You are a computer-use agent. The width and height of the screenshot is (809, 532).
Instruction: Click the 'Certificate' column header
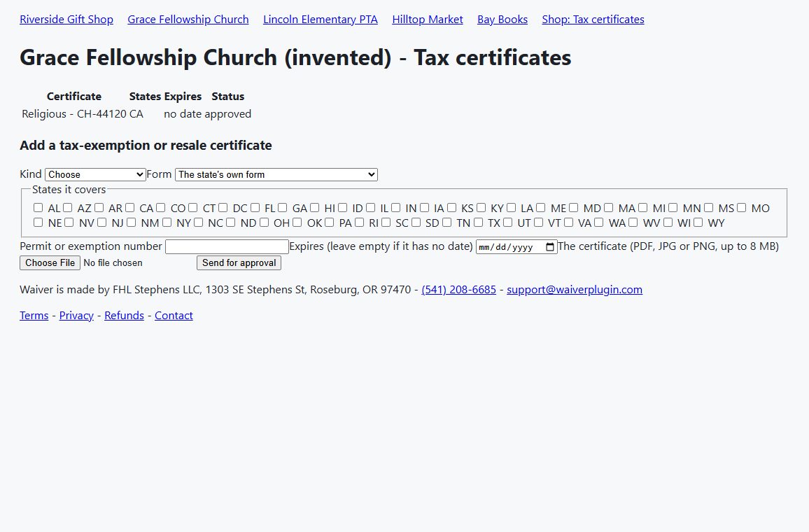pyautogui.click(x=74, y=97)
